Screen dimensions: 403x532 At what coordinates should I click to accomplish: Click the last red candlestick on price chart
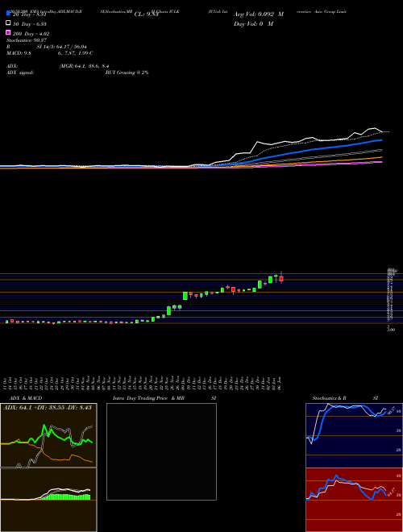coord(281,279)
